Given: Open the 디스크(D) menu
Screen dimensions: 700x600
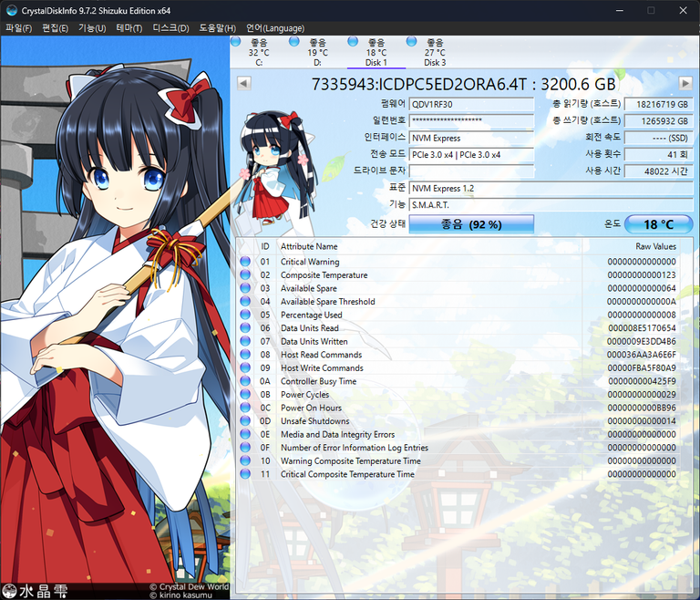Looking at the screenshot, I should coord(170,28).
